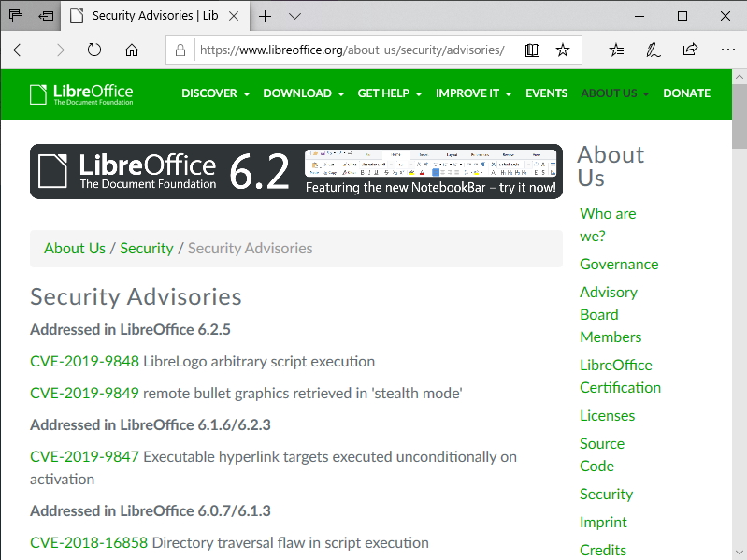Click the LibreOffice logo in header

click(x=81, y=93)
